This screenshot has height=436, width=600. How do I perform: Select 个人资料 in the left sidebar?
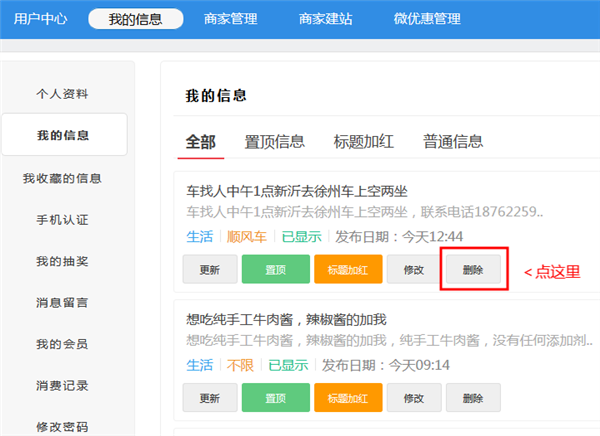tap(62, 94)
